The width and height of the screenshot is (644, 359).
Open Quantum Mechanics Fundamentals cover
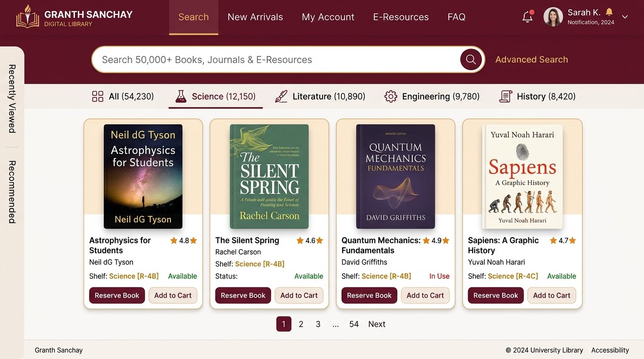coord(395,176)
